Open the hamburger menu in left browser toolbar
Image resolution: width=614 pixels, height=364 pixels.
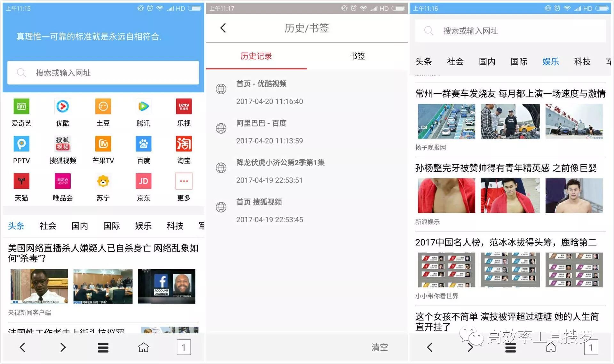(103, 347)
